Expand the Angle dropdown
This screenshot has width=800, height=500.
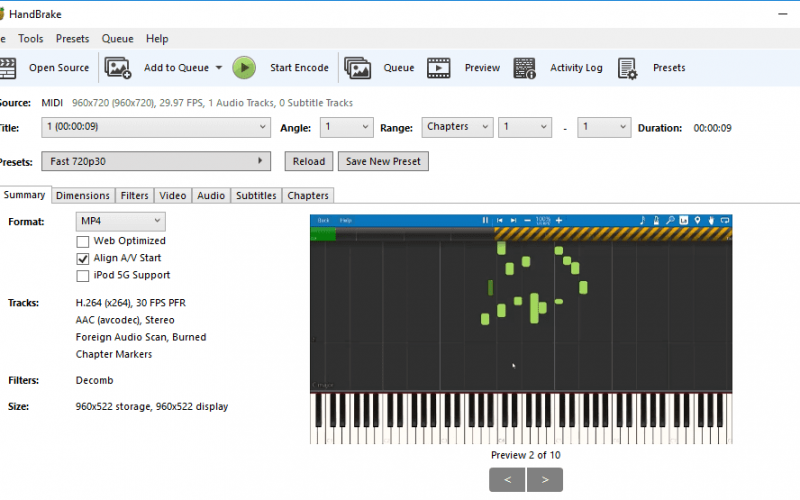click(346, 127)
